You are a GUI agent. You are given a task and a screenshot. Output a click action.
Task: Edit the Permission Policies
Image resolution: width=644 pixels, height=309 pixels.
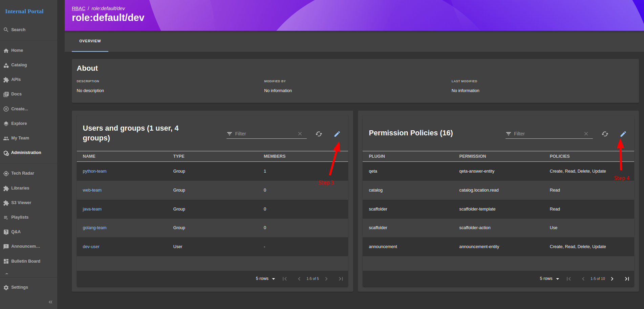click(x=623, y=134)
